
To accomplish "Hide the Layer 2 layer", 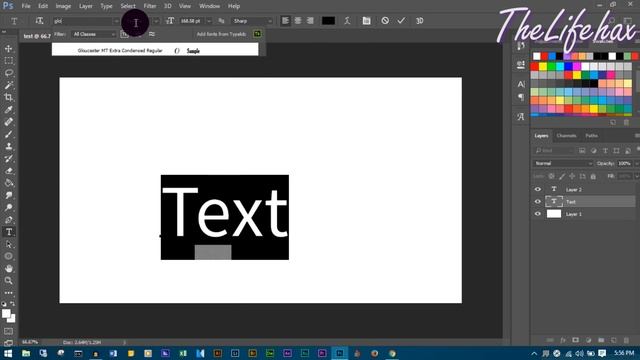I will coord(538,189).
